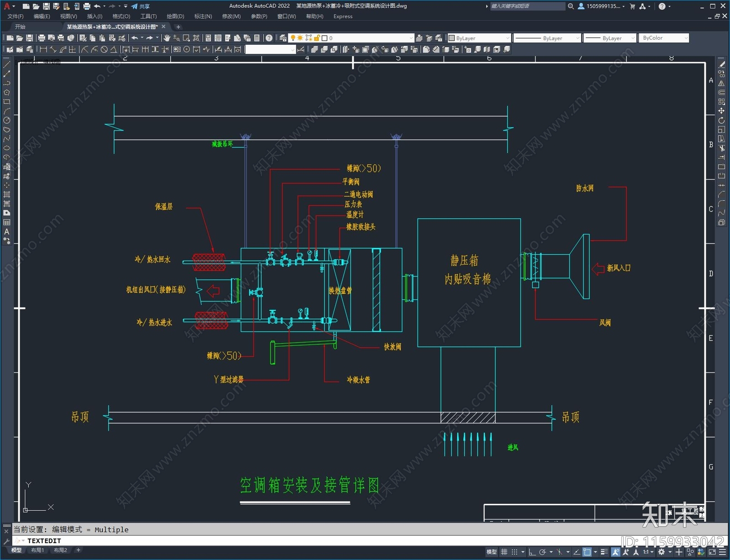Select the Circle draw tool
Viewport: 730px width, 560px height.
click(6, 120)
